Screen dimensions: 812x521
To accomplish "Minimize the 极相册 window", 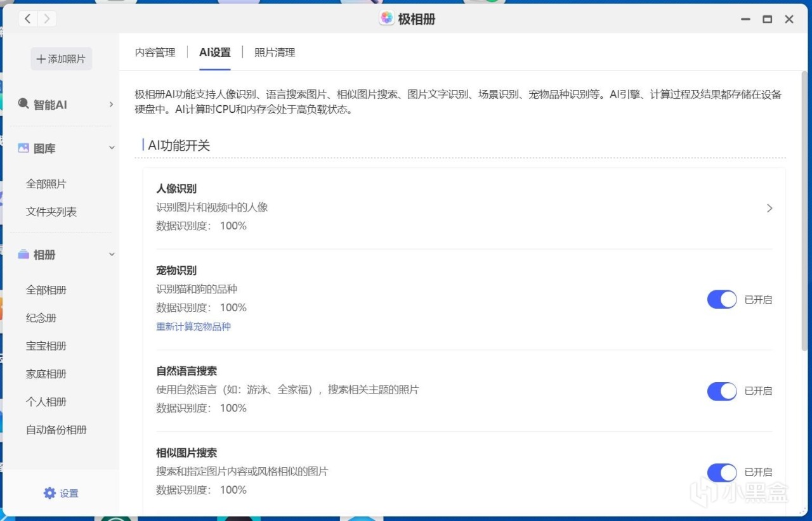I will click(x=745, y=19).
